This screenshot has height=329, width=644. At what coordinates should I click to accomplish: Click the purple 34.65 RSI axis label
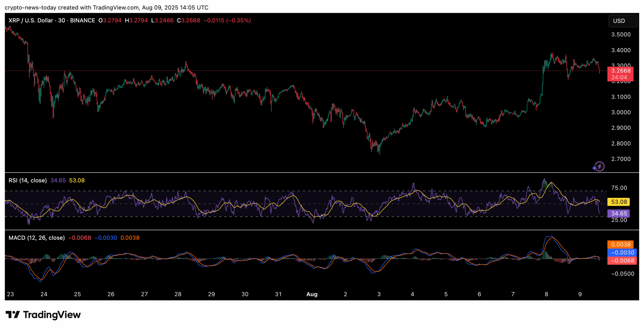click(618, 214)
